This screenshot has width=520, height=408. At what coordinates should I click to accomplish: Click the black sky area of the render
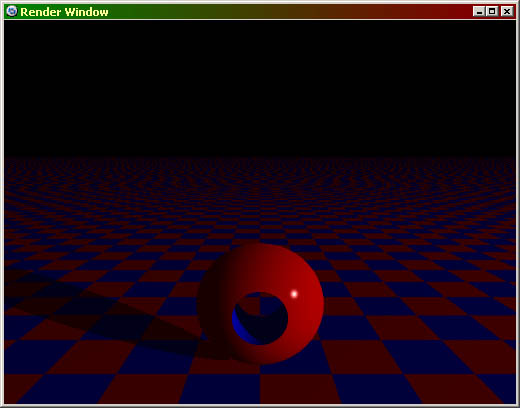point(260,88)
